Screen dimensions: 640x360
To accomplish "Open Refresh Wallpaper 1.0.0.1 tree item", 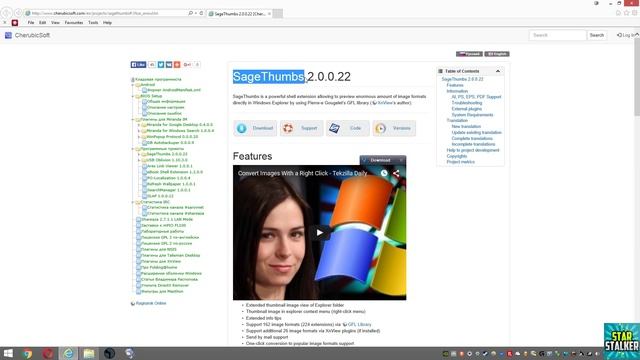I will click(x=171, y=184).
